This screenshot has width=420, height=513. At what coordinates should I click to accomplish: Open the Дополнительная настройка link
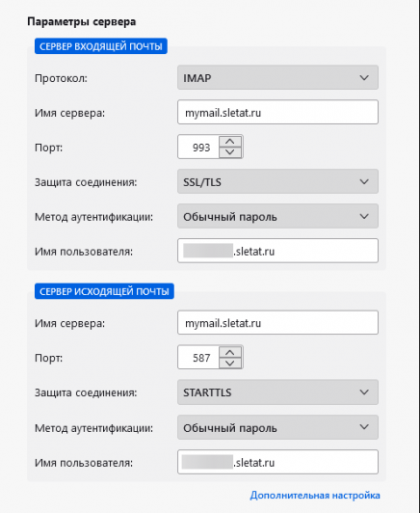point(315,496)
